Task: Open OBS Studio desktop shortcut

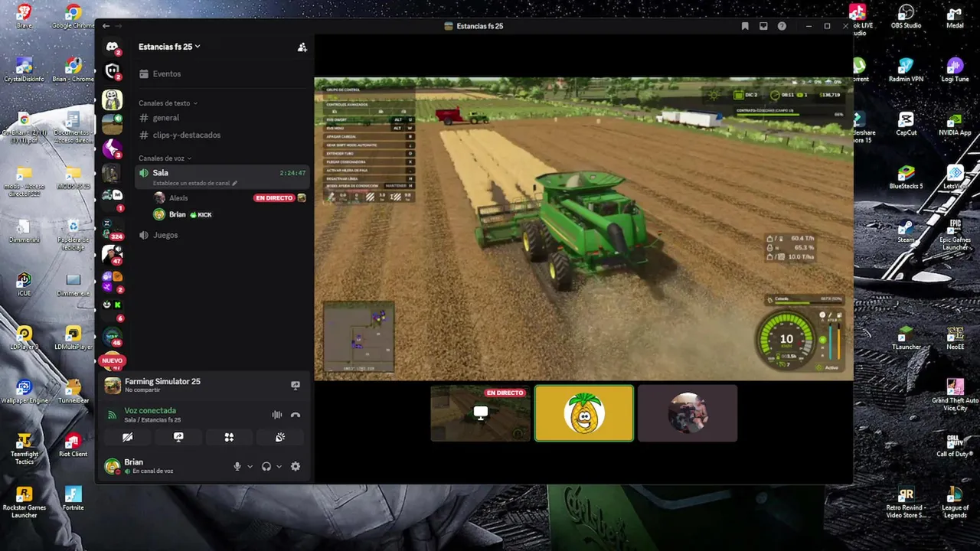Action: coord(906,18)
